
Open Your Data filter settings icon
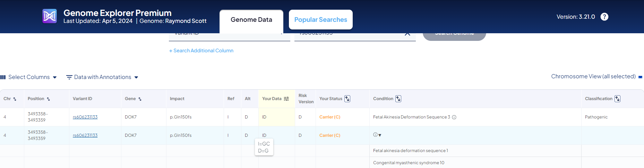286,99
